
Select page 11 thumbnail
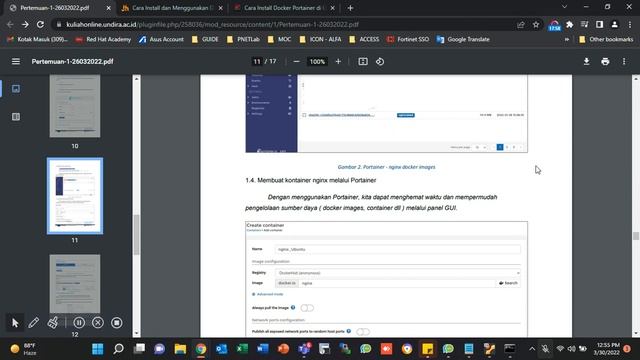click(x=75, y=196)
